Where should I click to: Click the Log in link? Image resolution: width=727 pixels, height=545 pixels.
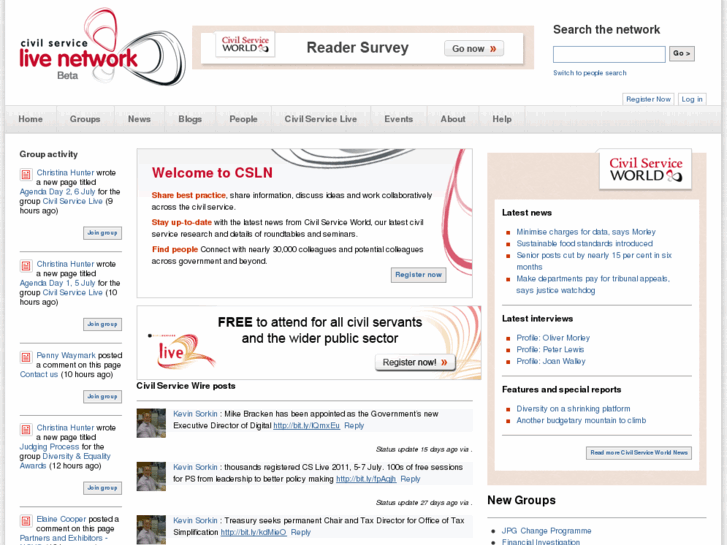(x=692, y=99)
